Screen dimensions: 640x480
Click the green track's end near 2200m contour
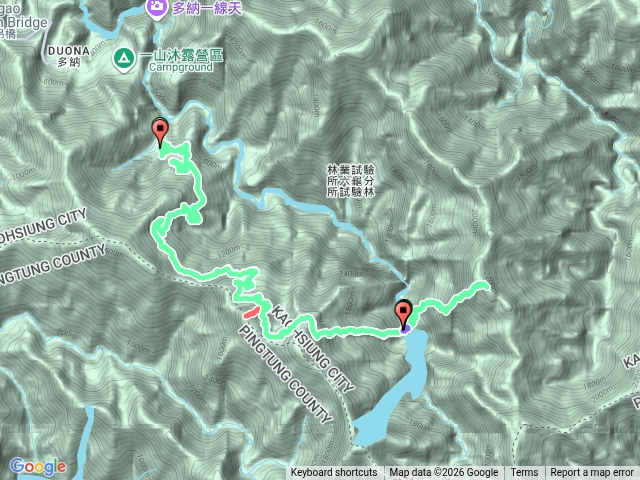tap(486, 284)
